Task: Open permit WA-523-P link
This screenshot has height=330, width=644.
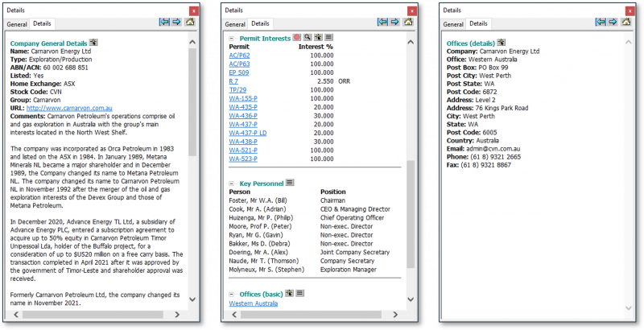Action: coord(244,159)
